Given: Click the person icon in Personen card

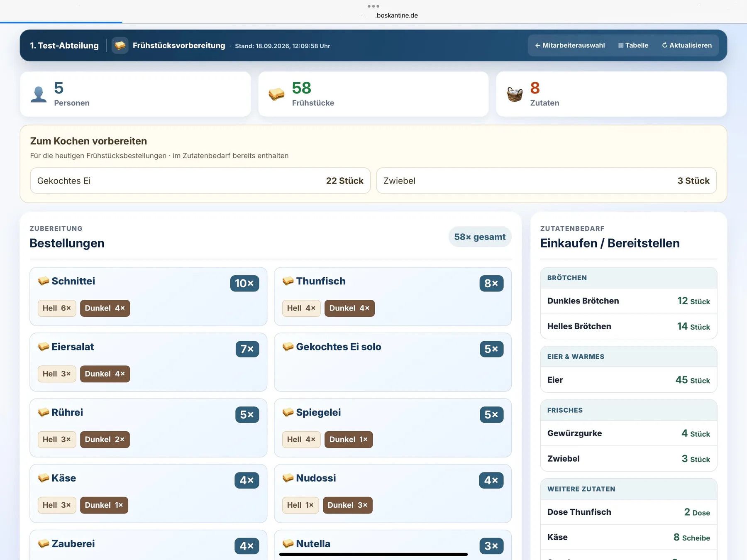Looking at the screenshot, I should (x=39, y=94).
